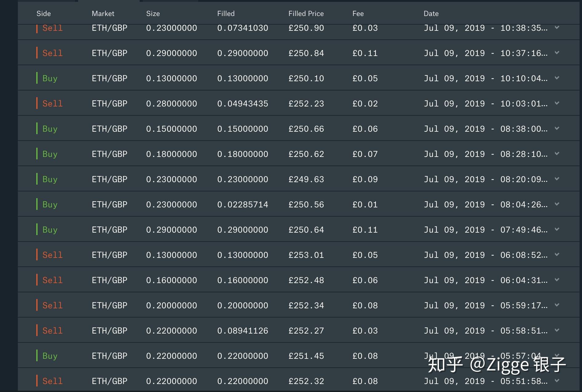
Task: Click date Jul 09, 2019 - 10:10:04
Action: pos(486,78)
